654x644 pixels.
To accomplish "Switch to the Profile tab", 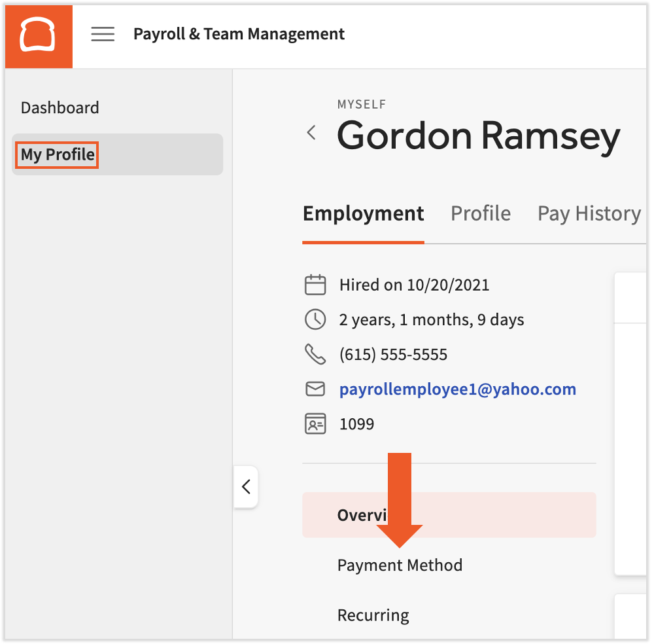I will point(481,213).
